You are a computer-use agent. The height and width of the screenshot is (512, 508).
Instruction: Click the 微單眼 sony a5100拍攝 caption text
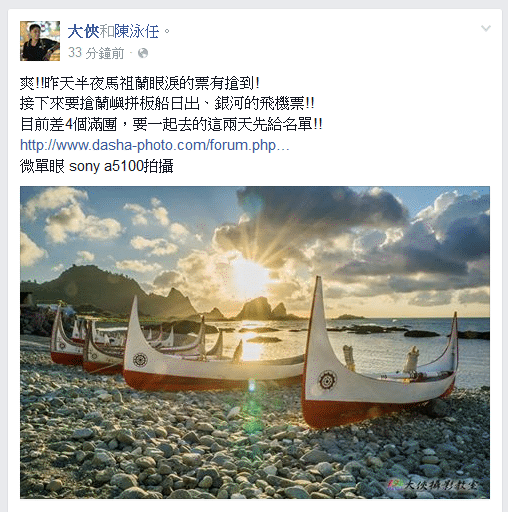tap(97, 166)
